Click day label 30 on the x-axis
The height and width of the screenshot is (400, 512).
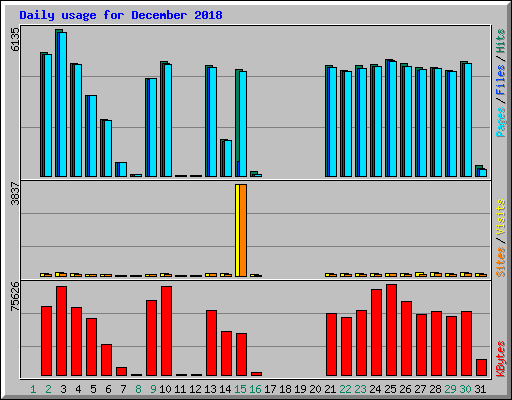click(x=465, y=389)
